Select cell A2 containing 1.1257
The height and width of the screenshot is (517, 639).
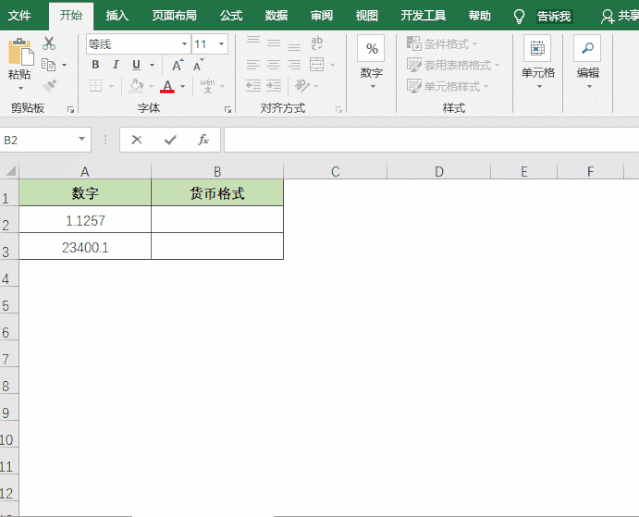pyautogui.click(x=85, y=220)
